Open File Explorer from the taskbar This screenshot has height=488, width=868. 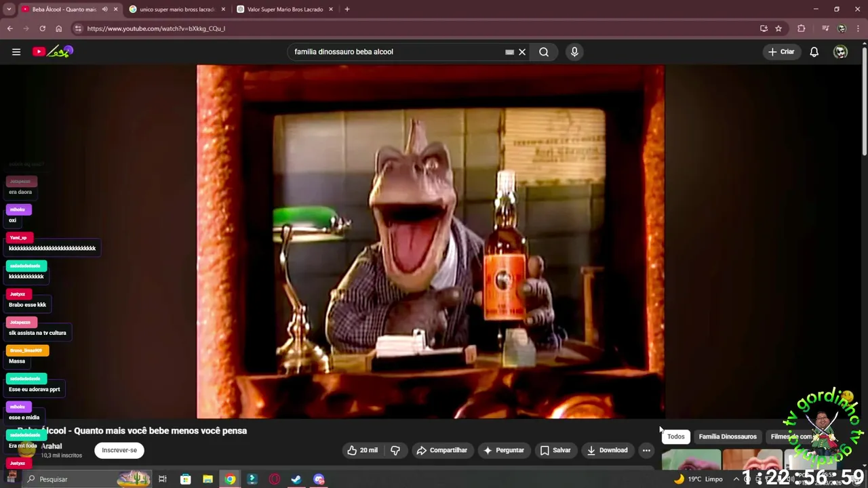click(x=208, y=479)
